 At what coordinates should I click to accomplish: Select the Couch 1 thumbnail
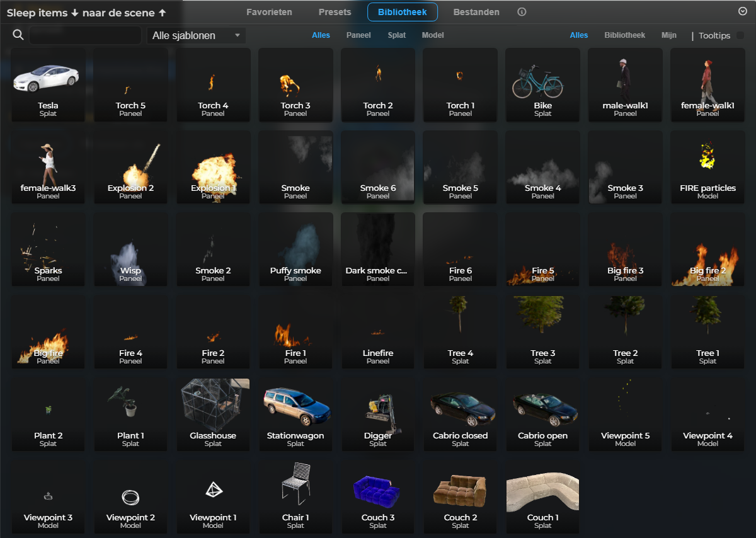(x=542, y=497)
